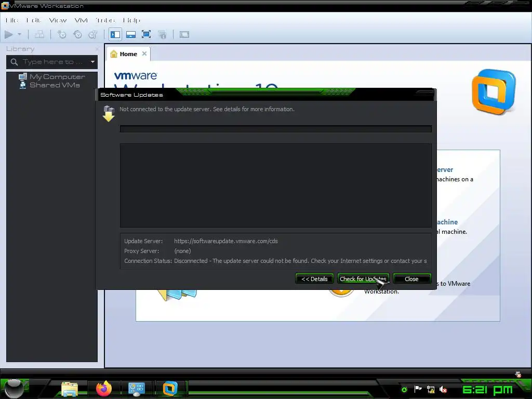
Task: Open the Tabs menu
Action: click(105, 20)
